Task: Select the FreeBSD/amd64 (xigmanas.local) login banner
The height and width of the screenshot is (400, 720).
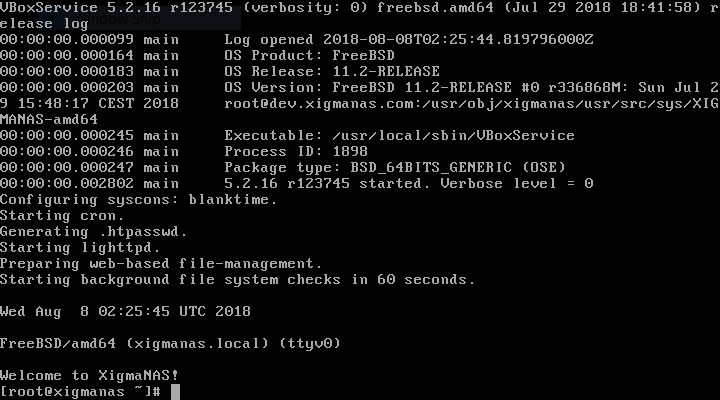Action: (x=170, y=343)
